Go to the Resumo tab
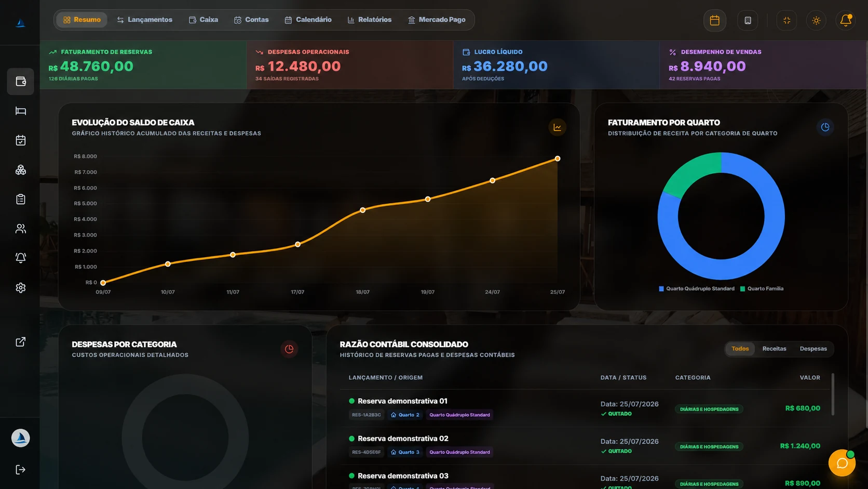868x489 pixels. 82,20
